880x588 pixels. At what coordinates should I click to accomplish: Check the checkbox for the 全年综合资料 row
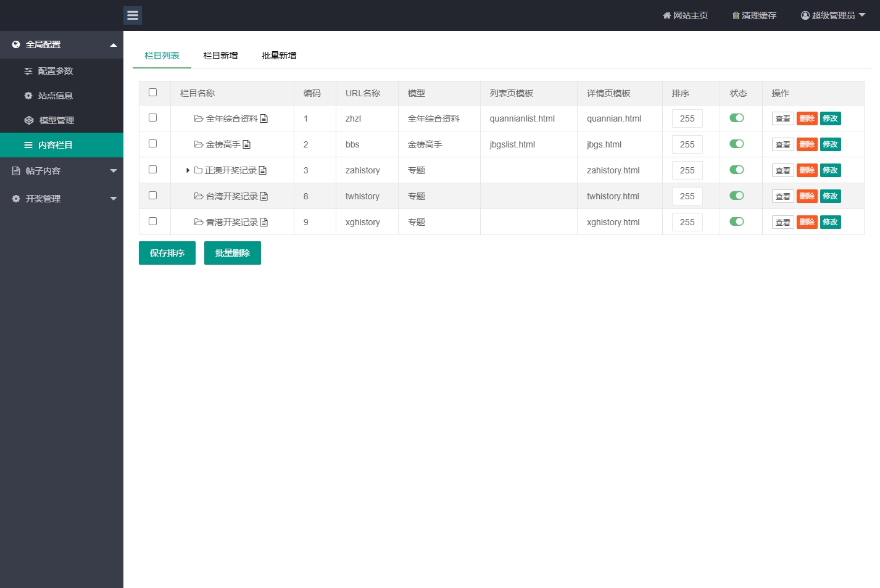tap(153, 118)
